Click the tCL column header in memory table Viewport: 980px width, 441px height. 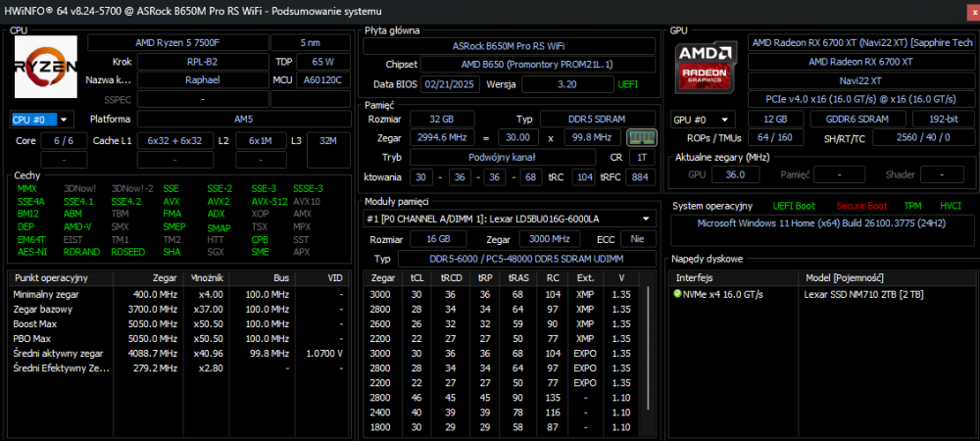coord(416,278)
